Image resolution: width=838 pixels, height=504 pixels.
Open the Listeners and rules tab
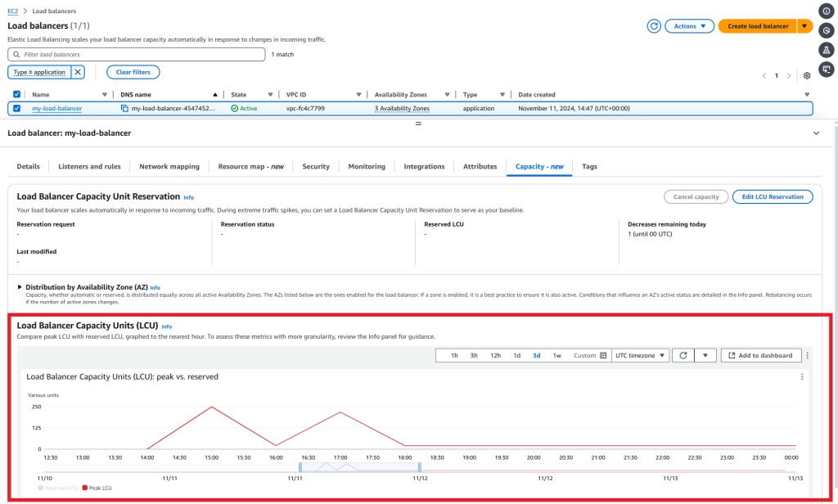pos(89,166)
